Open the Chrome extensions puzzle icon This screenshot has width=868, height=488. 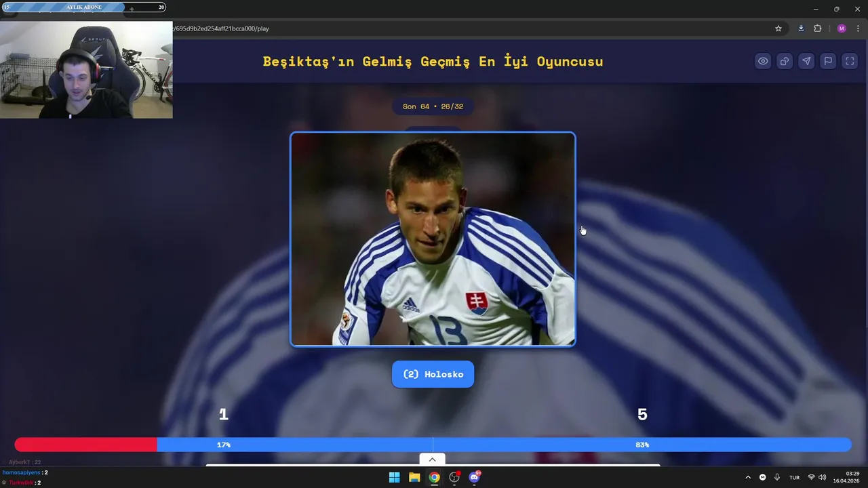click(x=817, y=28)
